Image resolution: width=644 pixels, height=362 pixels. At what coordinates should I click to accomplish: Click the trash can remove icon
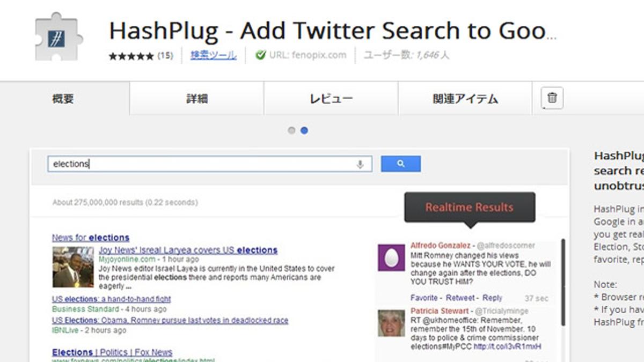pyautogui.click(x=552, y=98)
